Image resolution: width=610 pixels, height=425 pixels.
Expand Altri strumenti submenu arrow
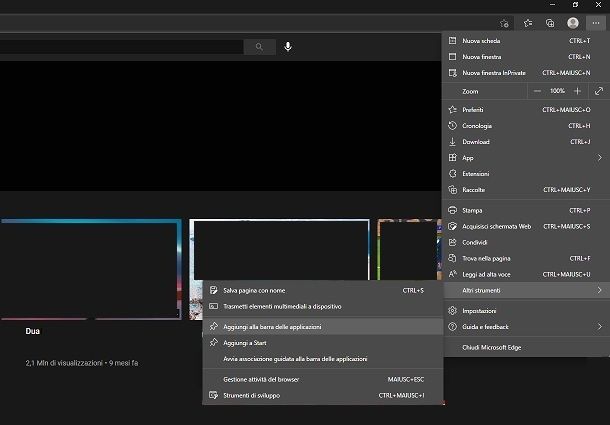pos(599,290)
